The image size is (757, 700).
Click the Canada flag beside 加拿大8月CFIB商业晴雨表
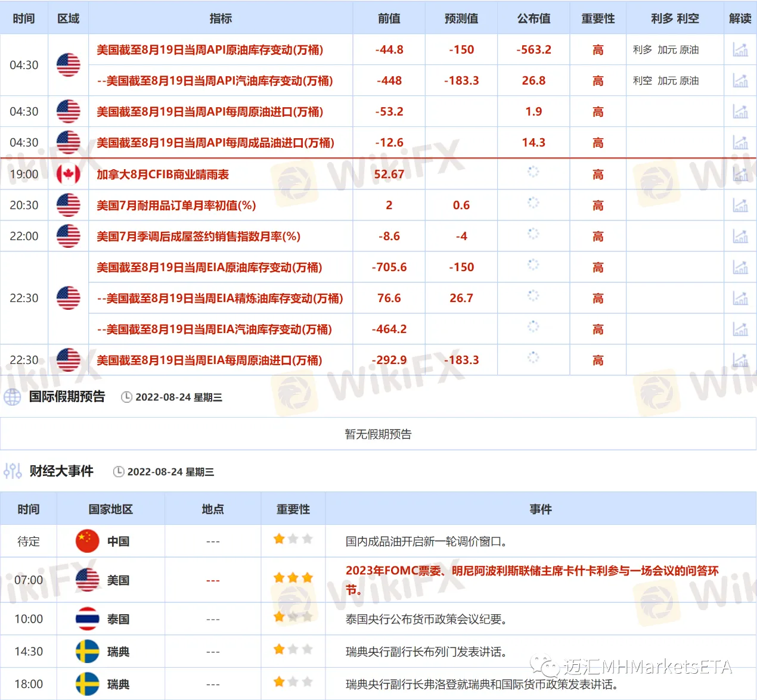click(x=69, y=174)
